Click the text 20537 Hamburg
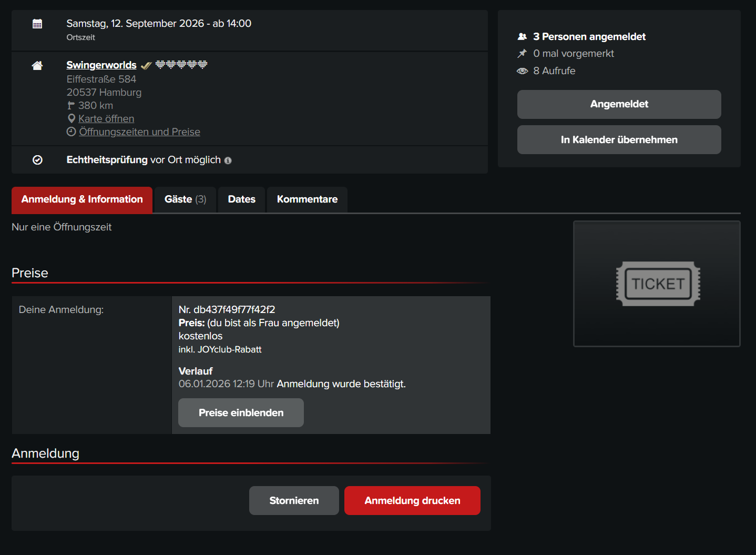The image size is (756, 555). (x=104, y=92)
